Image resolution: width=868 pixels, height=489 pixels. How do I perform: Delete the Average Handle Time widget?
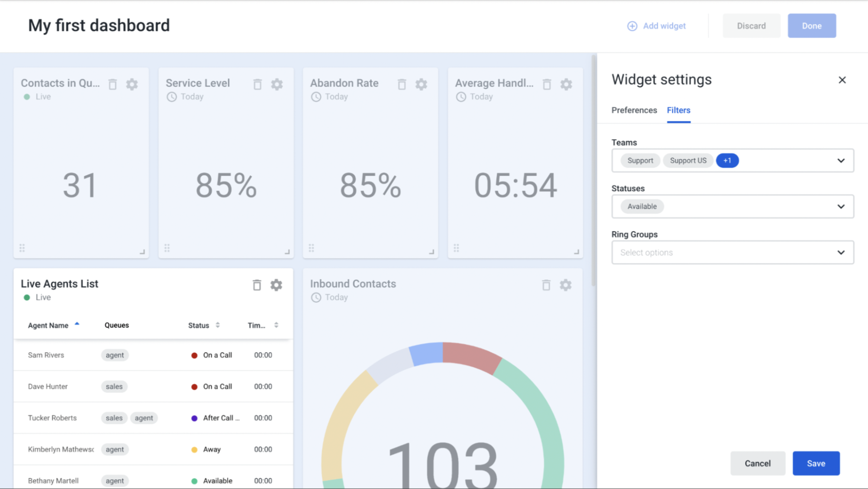(x=547, y=84)
